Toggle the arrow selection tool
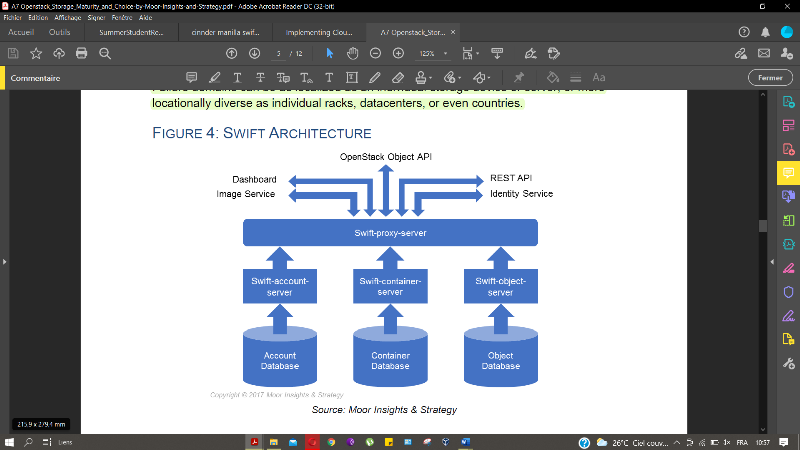The image size is (800, 450). pyautogui.click(x=330, y=53)
